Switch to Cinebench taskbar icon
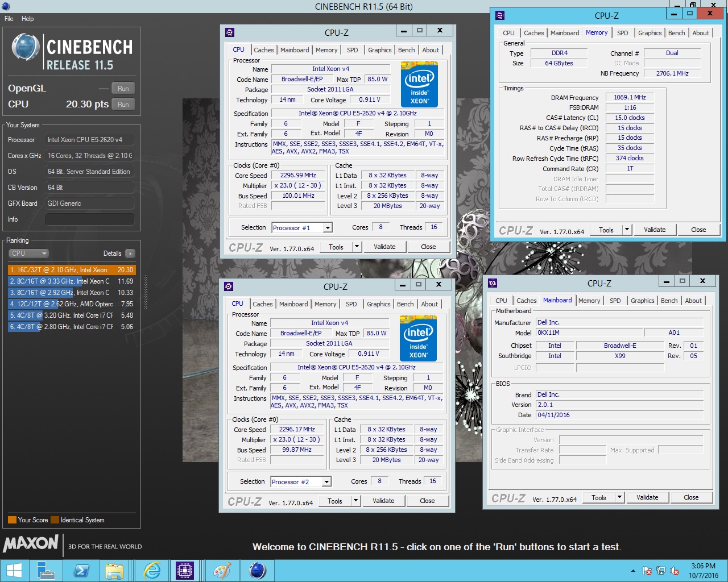This screenshot has width=728, height=582. (258, 571)
